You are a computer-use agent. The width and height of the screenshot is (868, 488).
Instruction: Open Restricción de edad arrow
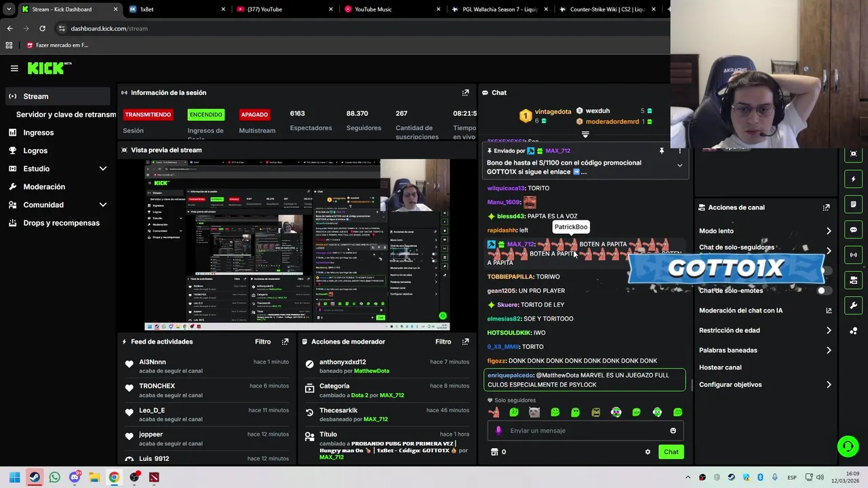[x=829, y=331]
